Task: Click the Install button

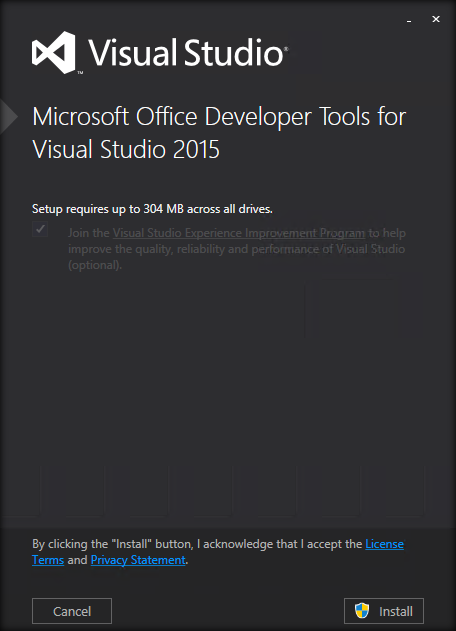Action: pos(384,611)
